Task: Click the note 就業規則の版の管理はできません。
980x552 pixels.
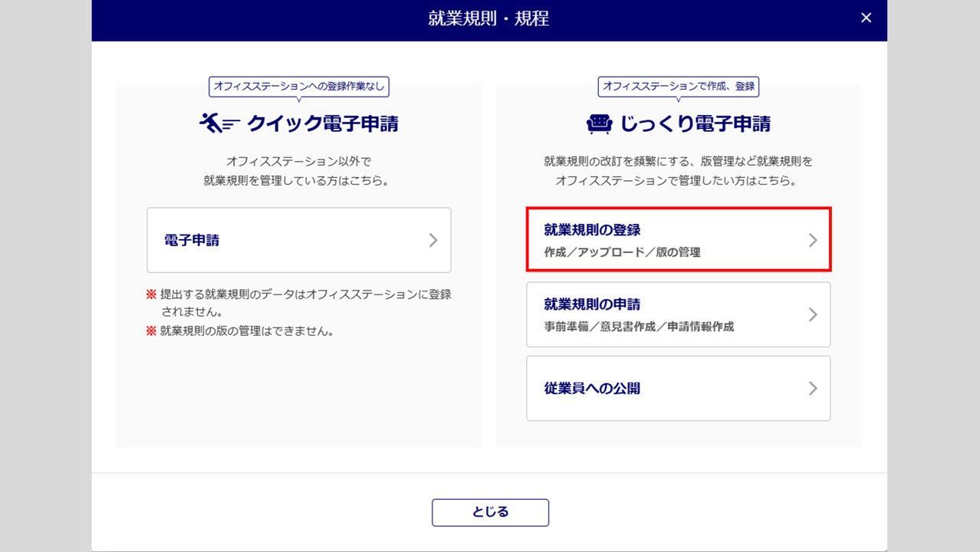Action: [x=247, y=331]
